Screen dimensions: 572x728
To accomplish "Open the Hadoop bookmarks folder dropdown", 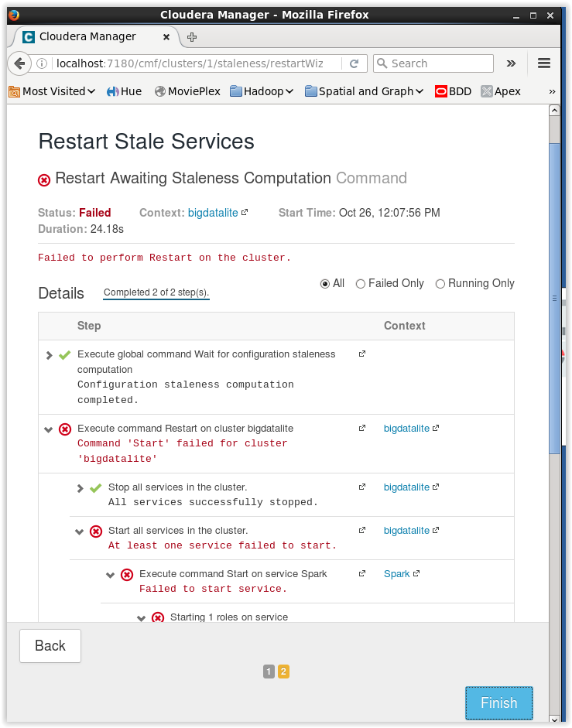I will pos(262,91).
